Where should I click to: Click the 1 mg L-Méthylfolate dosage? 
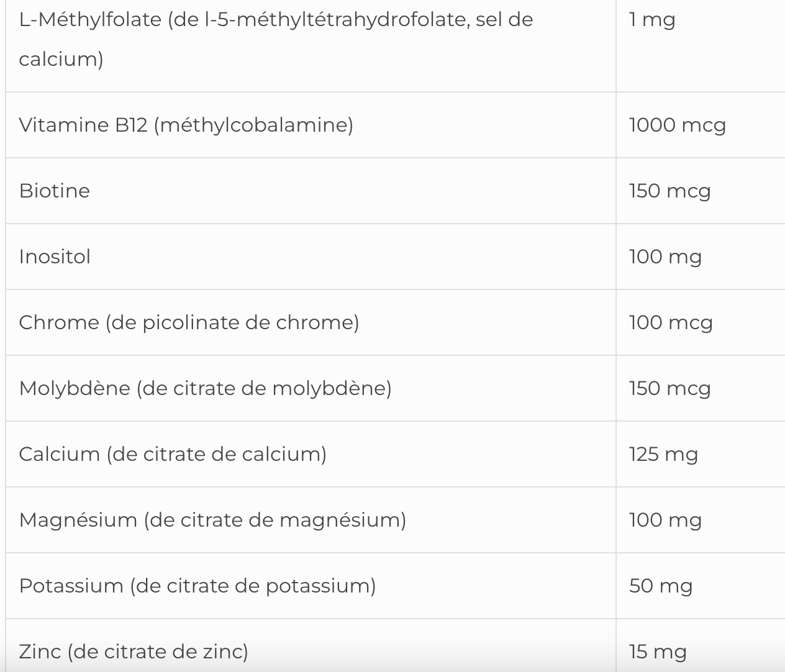pyautogui.click(x=651, y=20)
